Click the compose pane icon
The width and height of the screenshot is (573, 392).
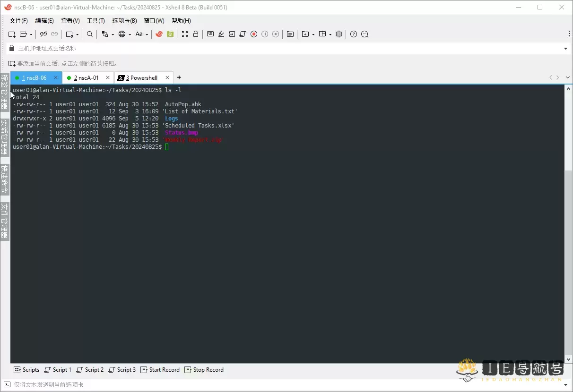(x=290, y=34)
